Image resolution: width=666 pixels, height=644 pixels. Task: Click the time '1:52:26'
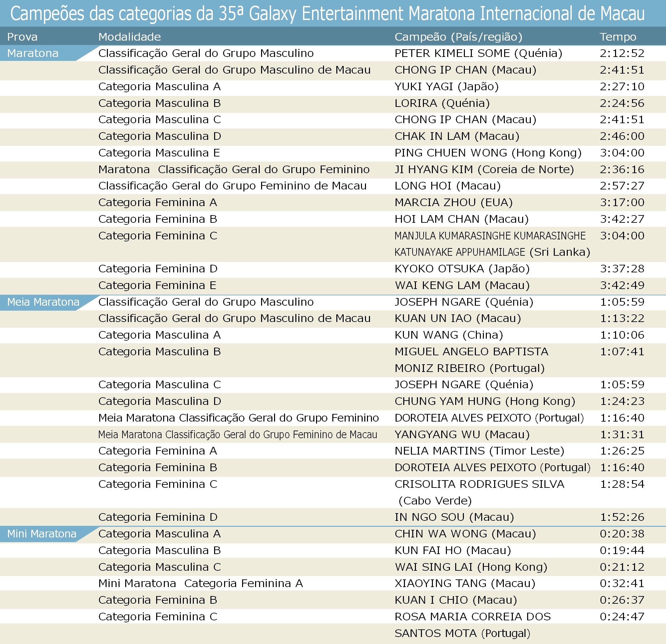[622, 517]
